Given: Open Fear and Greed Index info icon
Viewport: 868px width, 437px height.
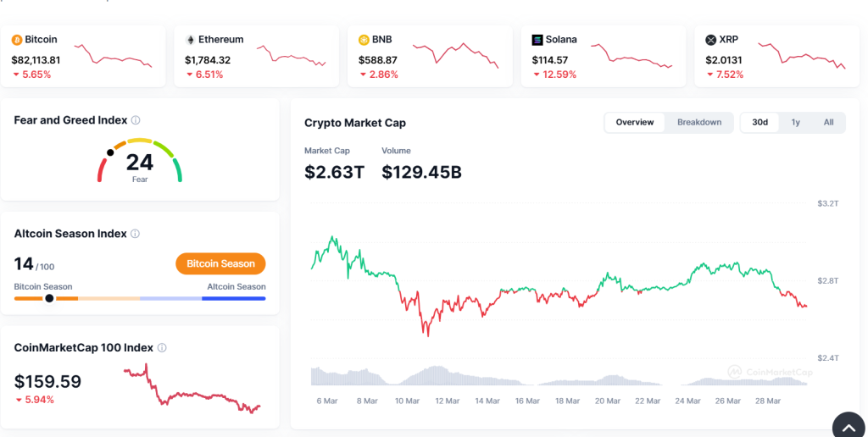Looking at the screenshot, I should [136, 120].
